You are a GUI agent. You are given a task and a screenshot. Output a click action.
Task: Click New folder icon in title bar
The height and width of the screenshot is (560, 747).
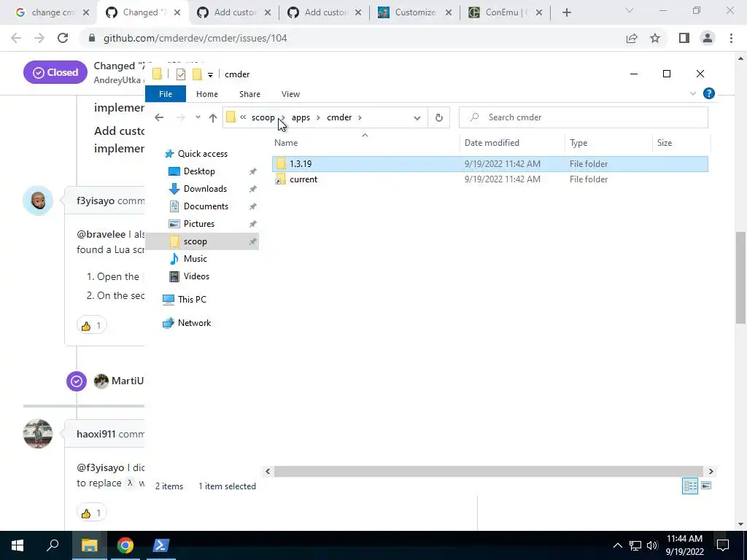(197, 74)
